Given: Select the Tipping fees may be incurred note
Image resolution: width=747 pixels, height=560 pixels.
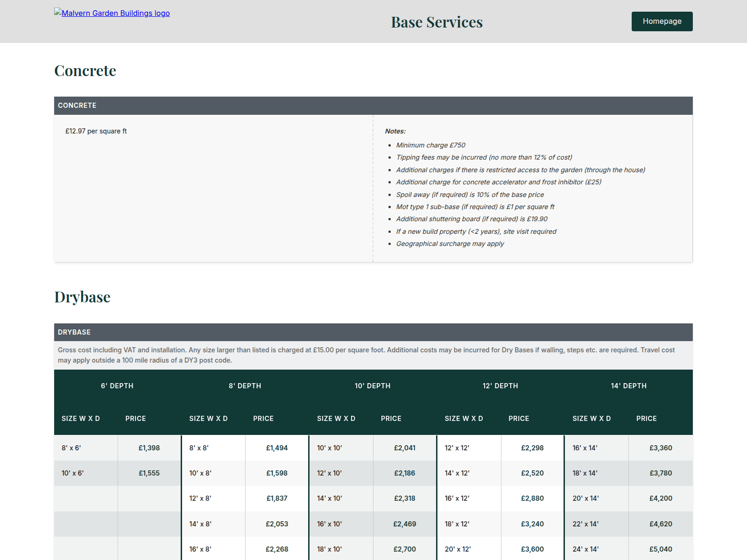Looking at the screenshot, I should [484, 157].
